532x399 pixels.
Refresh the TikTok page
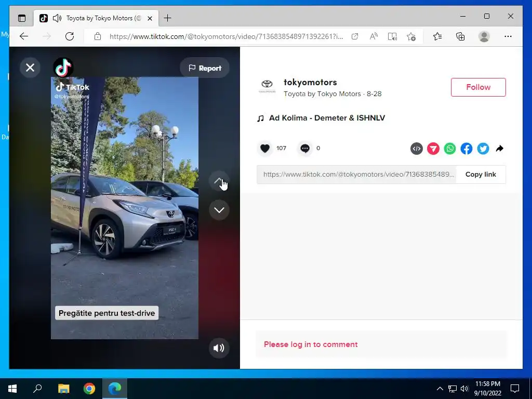[70, 36]
